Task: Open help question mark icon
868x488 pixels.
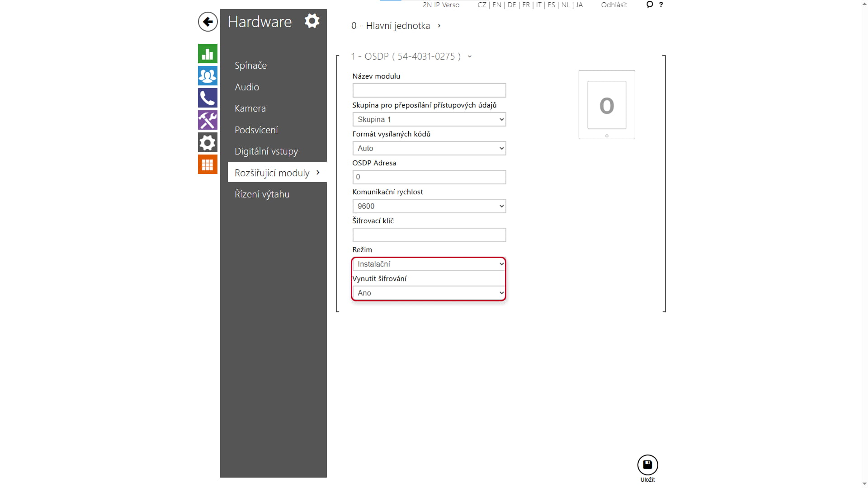Action: point(661,5)
